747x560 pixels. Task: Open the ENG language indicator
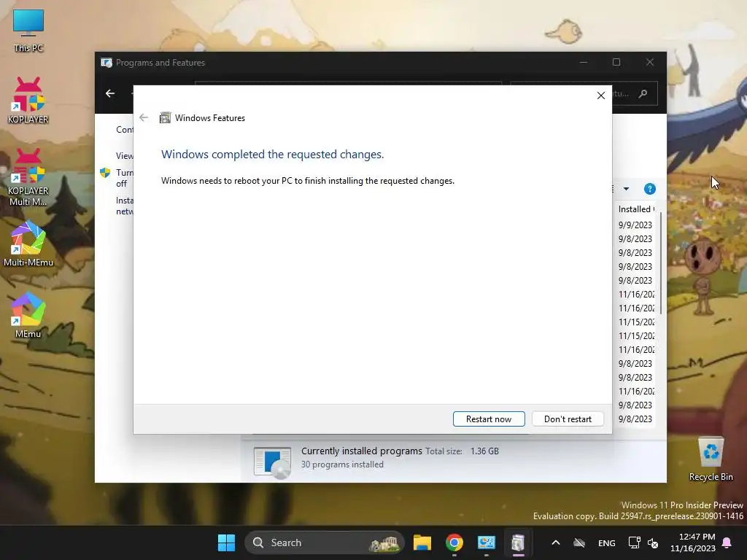606,542
